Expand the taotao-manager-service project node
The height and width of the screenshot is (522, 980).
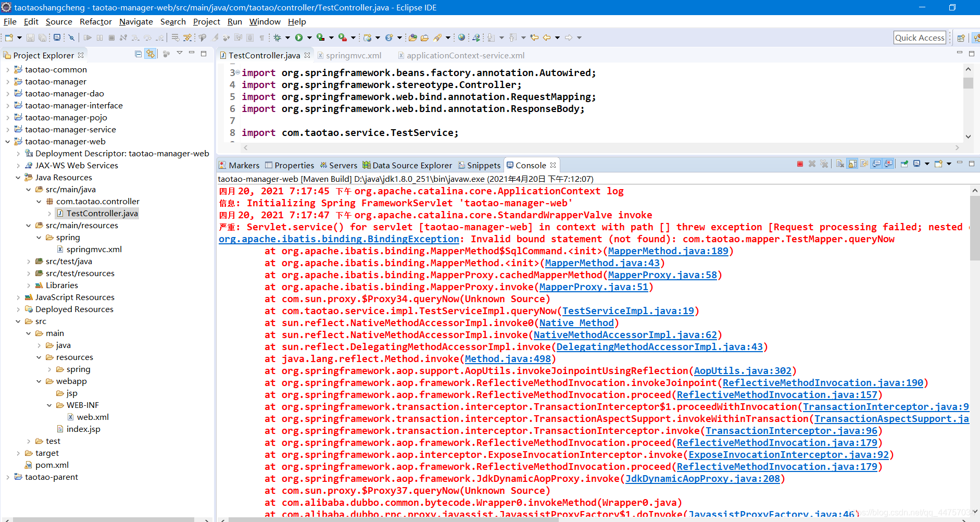point(7,130)
